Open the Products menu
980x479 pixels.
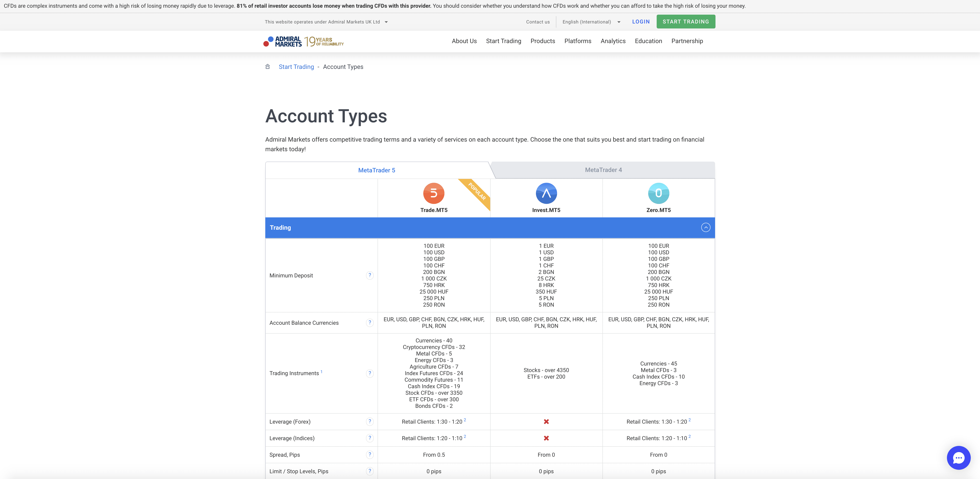542,41
